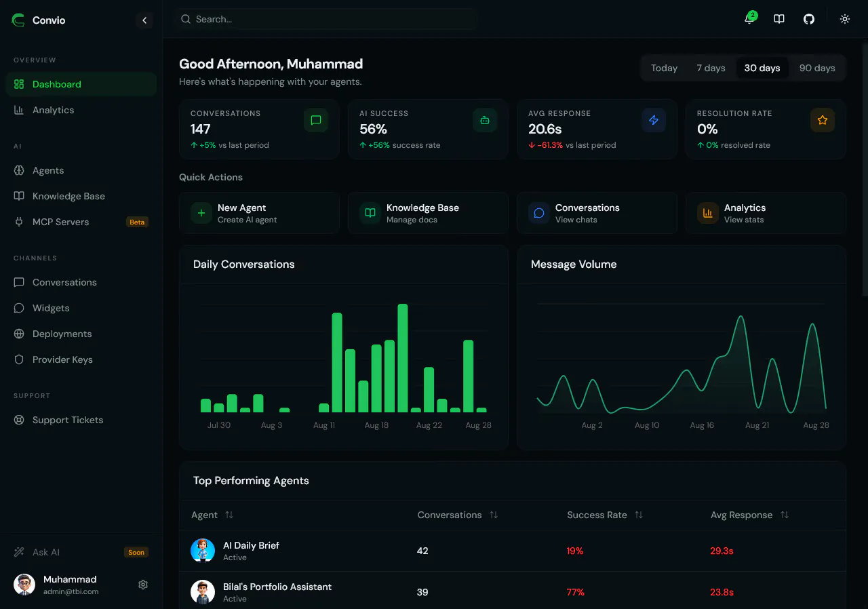Click the New Agent quick action
Screen dimensions: 868x609
[259, 213]
